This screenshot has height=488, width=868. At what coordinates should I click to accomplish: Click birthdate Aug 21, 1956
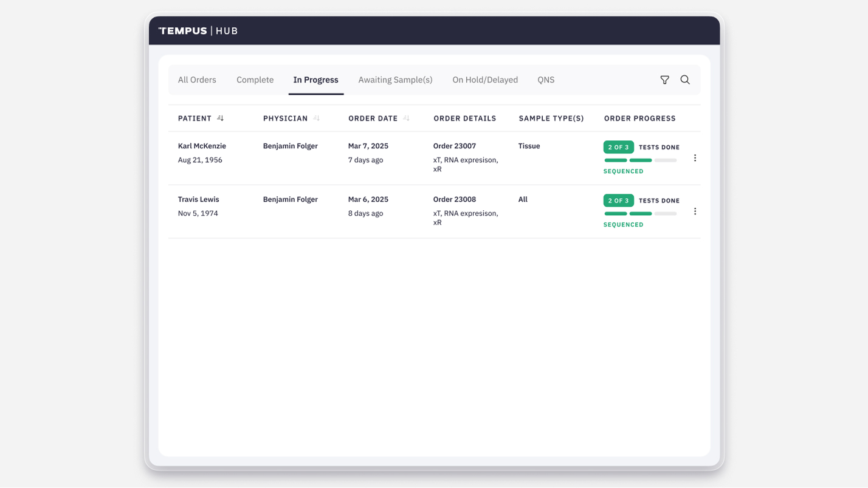point(200,160)
